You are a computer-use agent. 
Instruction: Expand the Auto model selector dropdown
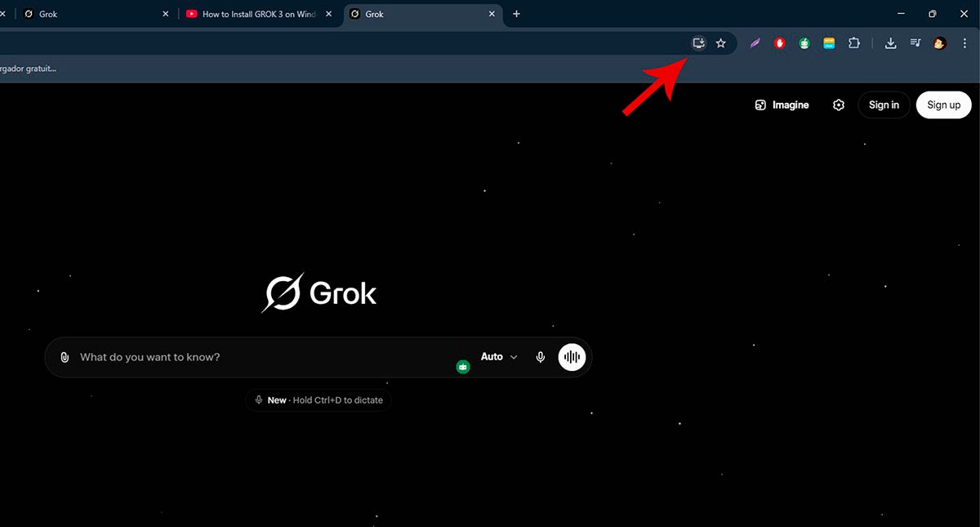coord(499,356)
